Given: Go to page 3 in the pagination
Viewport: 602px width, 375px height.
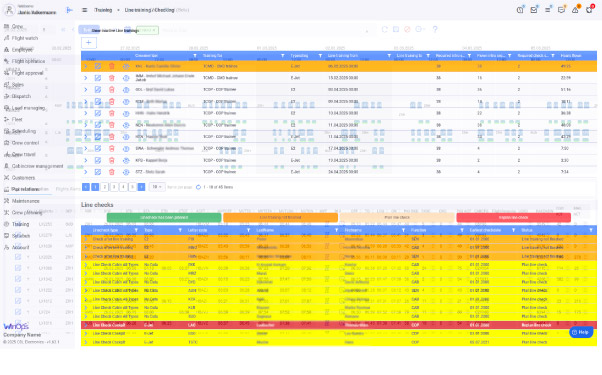Looking at the screenshot, I should tap(114, 187).
